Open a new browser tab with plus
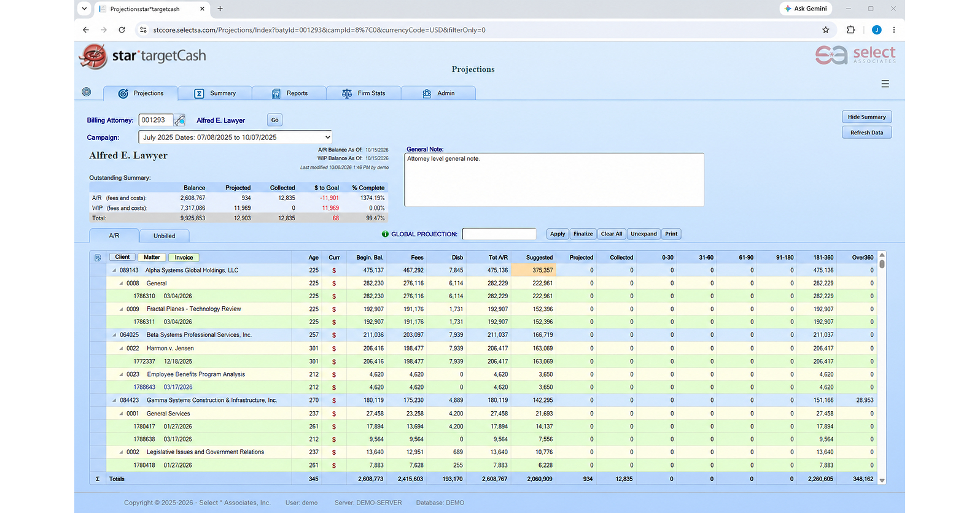 pos(220,9)
